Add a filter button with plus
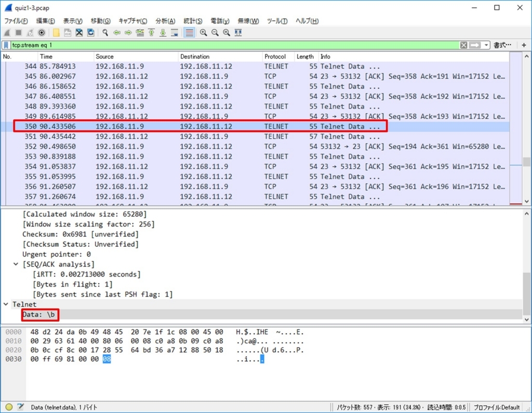Image resolution: width=532 pixels, height=413 pixels. [x=524, y=45]
